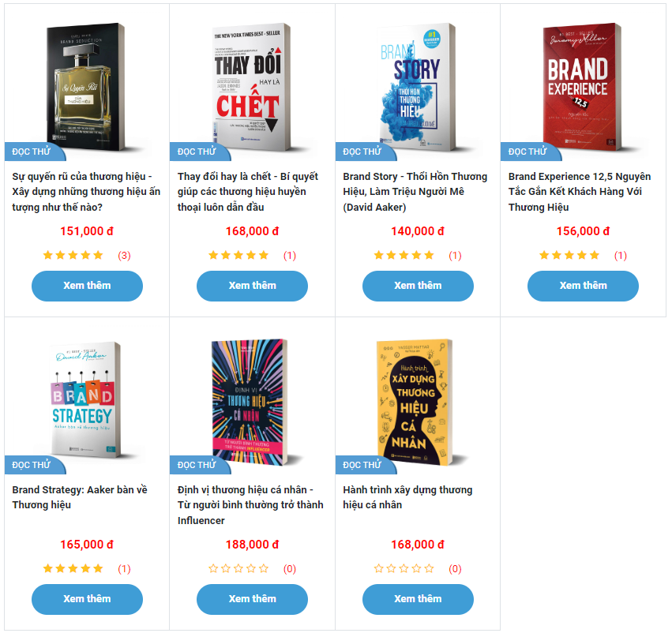Click ĐỌC THỬ on Hành trình xây dựng book

point(363,466)
